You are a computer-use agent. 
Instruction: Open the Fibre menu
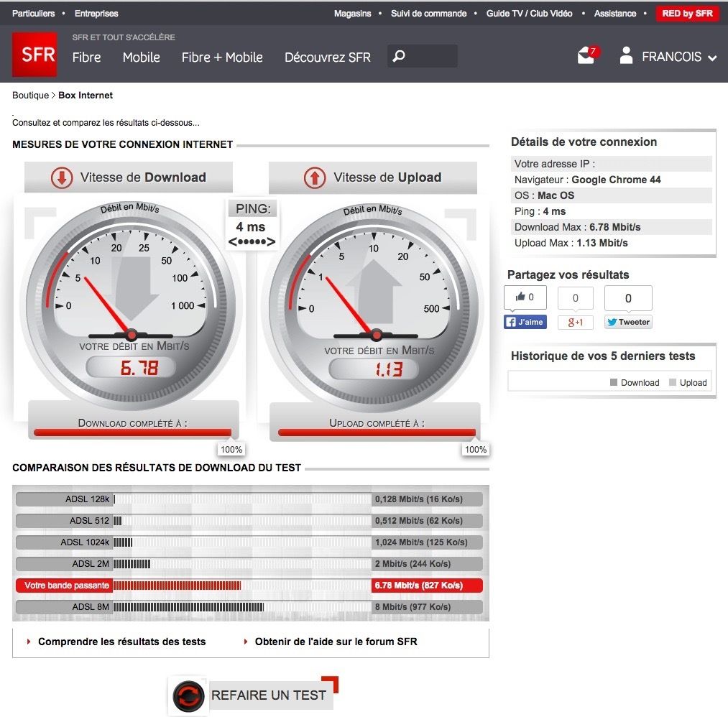(x=86, y=57)
